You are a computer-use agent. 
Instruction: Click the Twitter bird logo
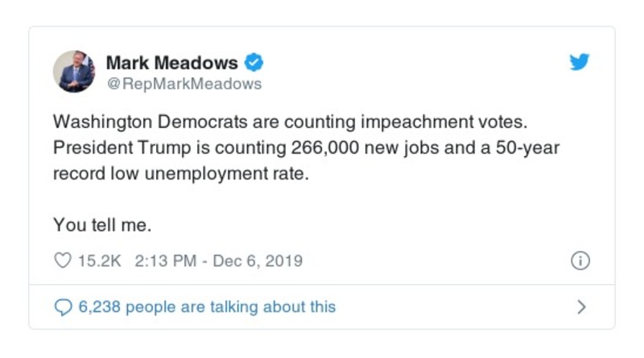pyautogui.click(x=580, y=63)
